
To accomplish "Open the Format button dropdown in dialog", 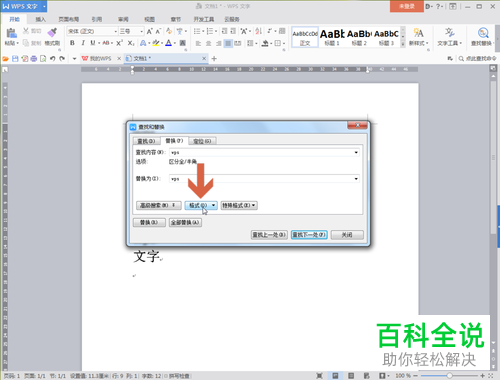I will [201, 205].
